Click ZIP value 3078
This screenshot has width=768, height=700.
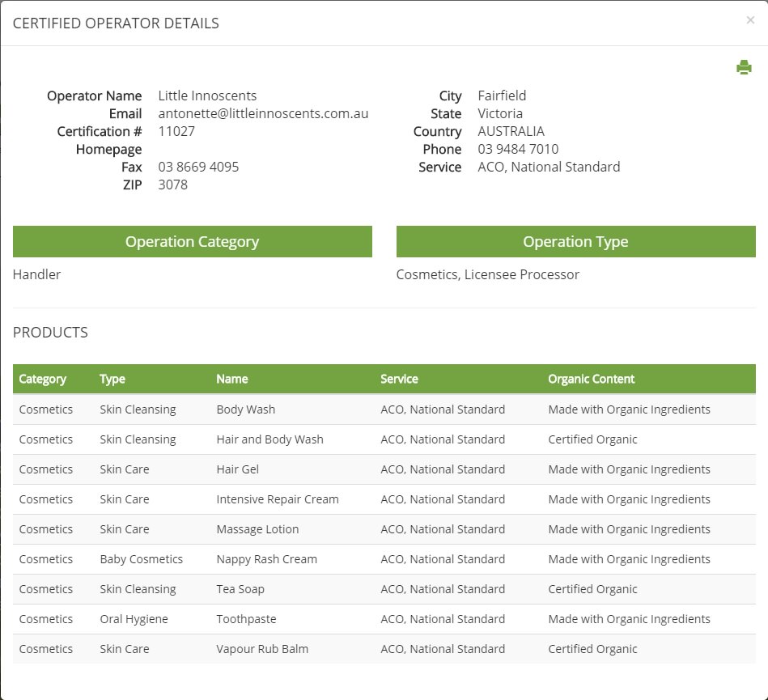point(173,185)
